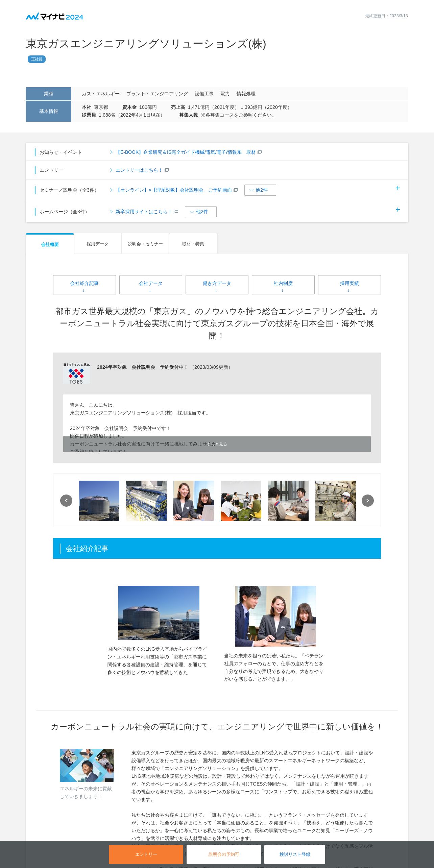Image resolution: width=434 pixels, height=868 pixels.
Task: Click the エネルギーの未来 collage image
Action: click(87, 765)
